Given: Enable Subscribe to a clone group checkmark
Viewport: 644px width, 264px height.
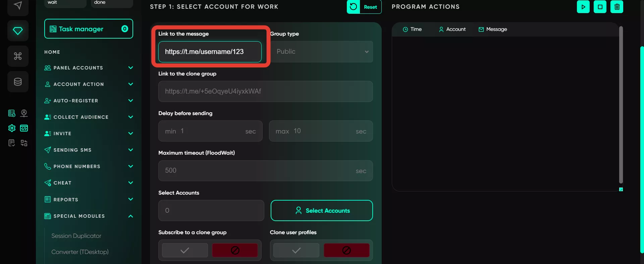Looking at the screenshot, I should [185, 250].
